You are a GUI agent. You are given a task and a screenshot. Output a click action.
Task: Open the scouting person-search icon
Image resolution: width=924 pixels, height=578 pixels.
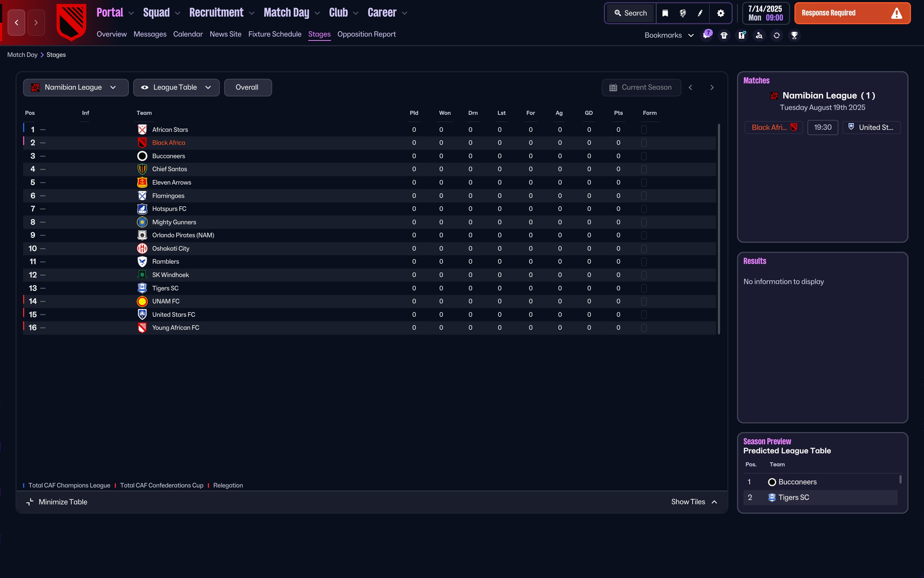[x=759, y=35]
